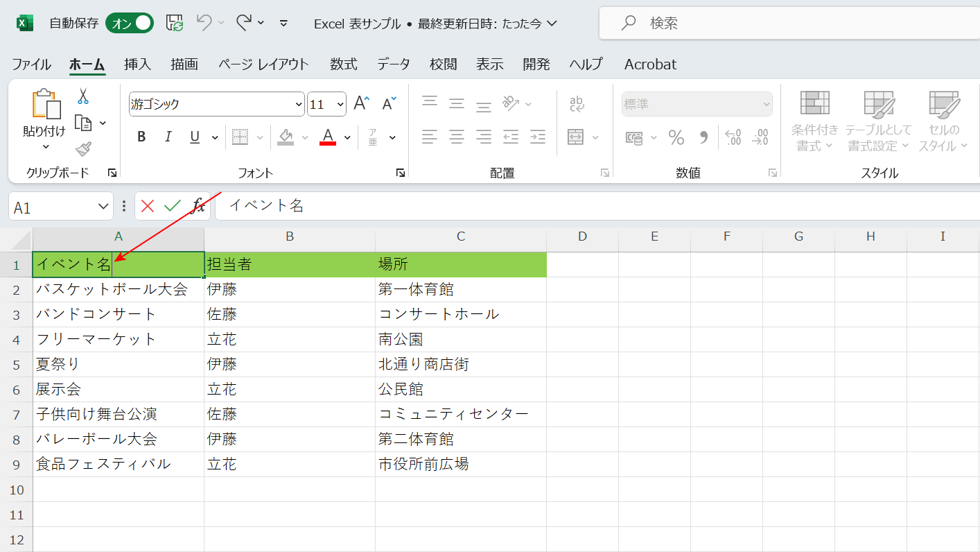
Task: Apply underline formatting
Action: [x=195, y=137]
